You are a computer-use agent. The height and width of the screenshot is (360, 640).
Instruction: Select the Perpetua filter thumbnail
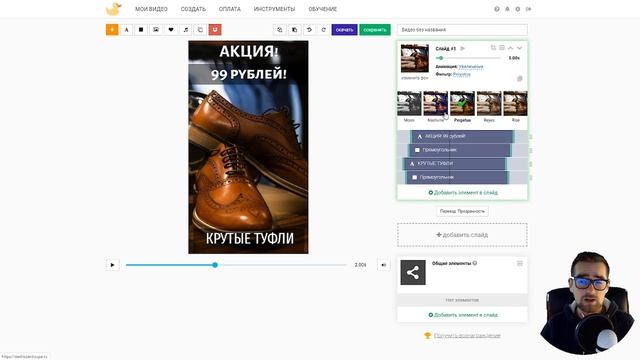(462, 104)
